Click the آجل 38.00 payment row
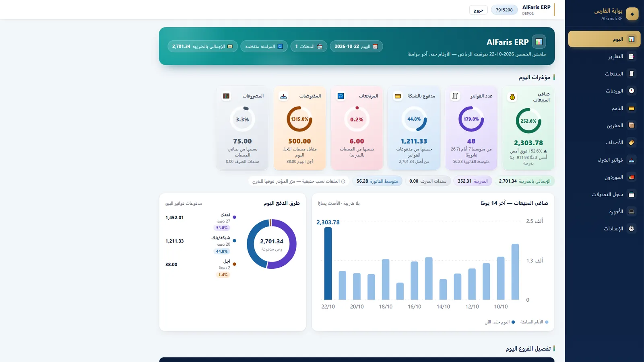This screenshot has height=362, width=644. (x=201, y=268)
